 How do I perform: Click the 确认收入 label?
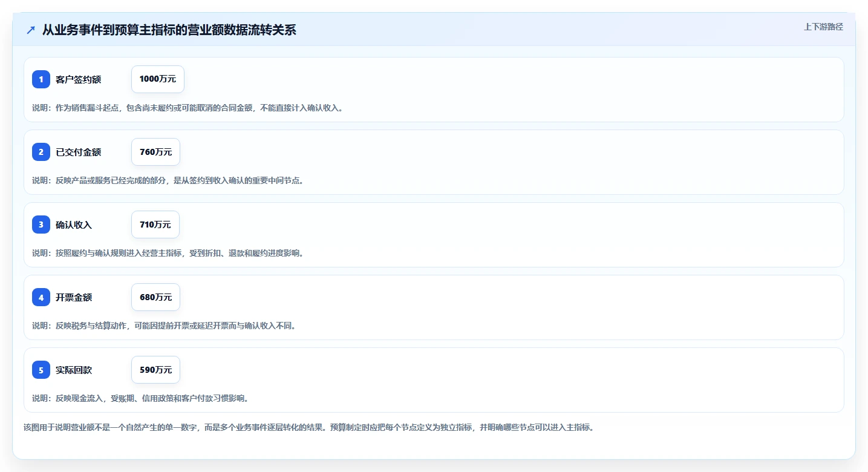coord(74,225)
